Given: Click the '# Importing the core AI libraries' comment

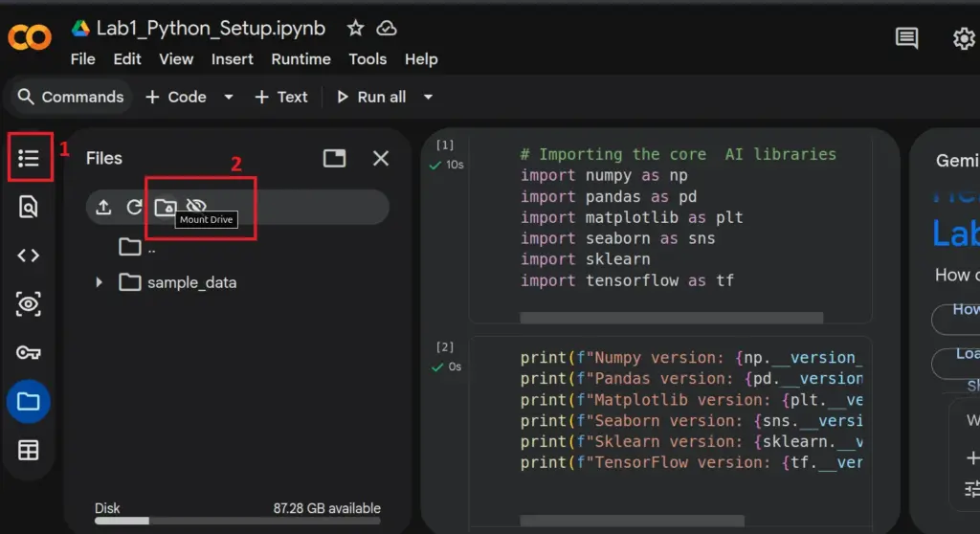Looking at the screenshot, I should [679, 154].
